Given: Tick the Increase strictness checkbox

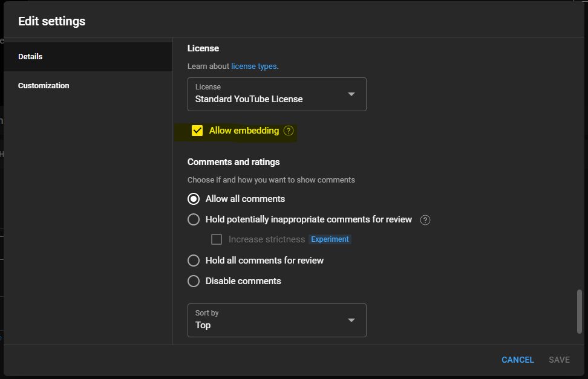Looking at the screenshot, I should pos(217,239).
